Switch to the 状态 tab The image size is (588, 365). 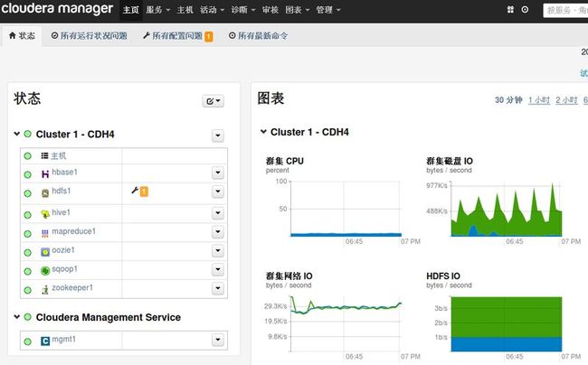pos(22,35)
